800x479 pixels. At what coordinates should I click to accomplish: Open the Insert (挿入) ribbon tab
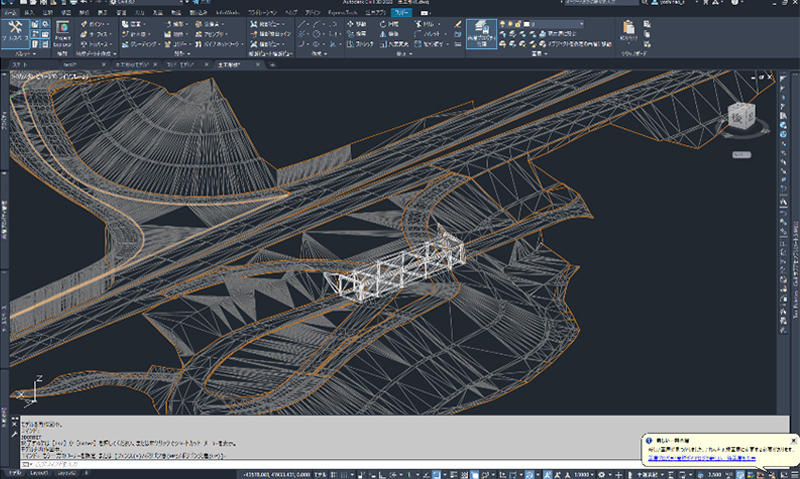click(x=29, y=12)
